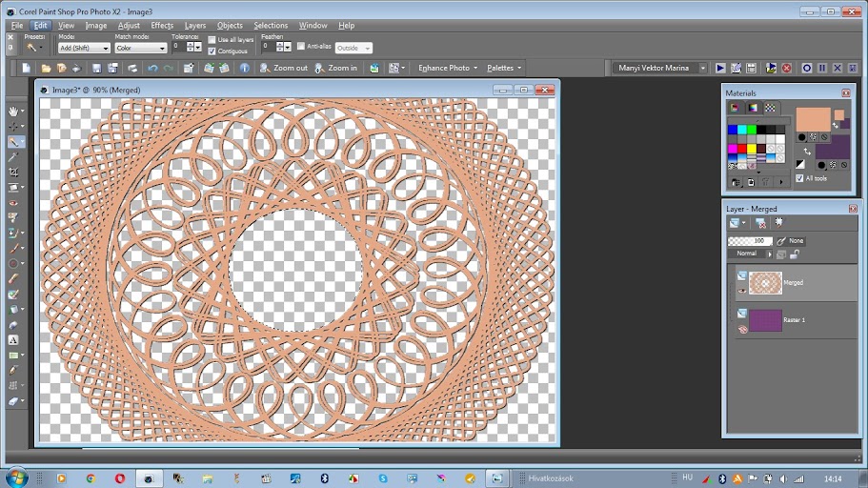The width and height of the screenshot is (868, 488).
Task: Select the Text tool
Action: tap(13, 339)
